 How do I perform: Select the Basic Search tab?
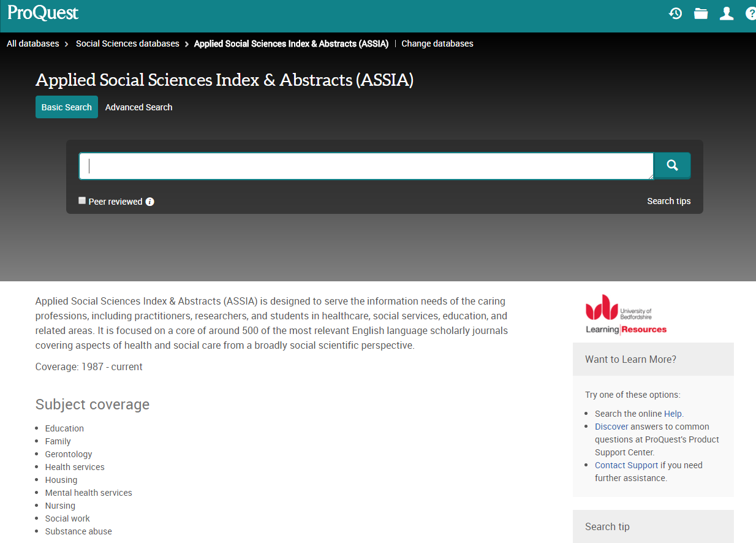tap(67, 107)
